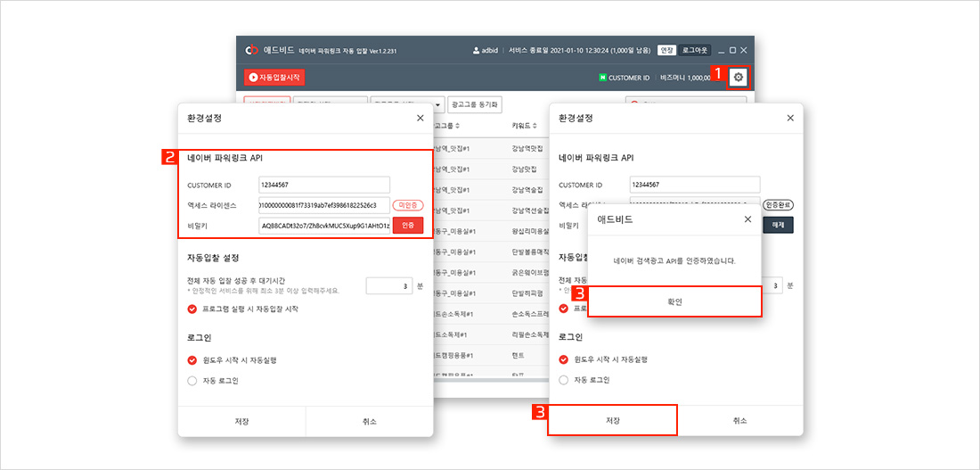Viewport: 980px width, 470px height.
Task: Close the 환경설정 dialog showing 인증완료
Action: tap(790, 118)
